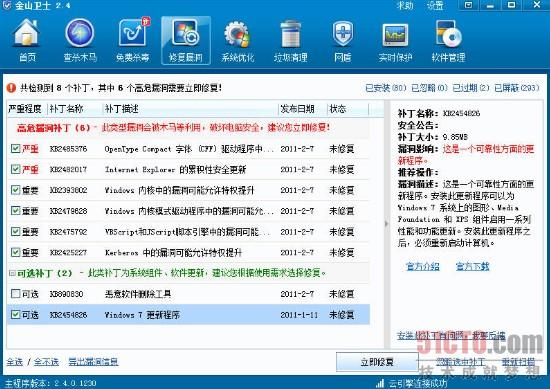
Task: Sort by 状态 column header
Action: click(x=348, y=109)
